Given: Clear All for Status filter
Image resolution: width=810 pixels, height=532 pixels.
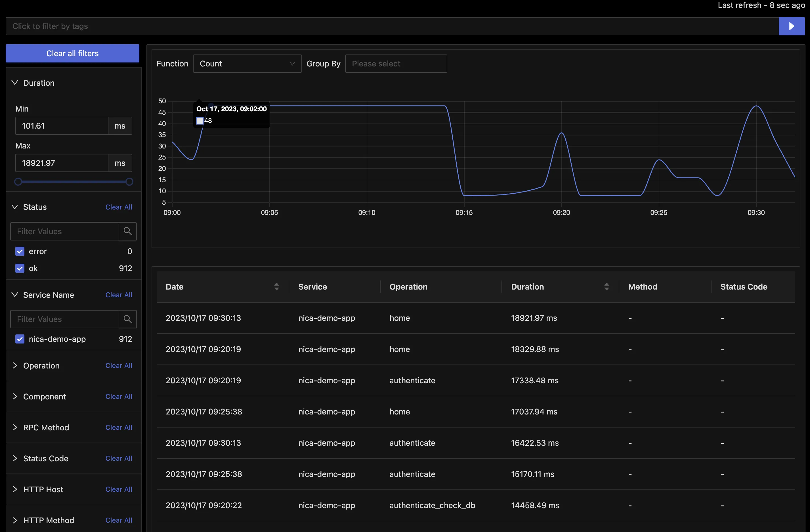Looking at the screenshot, I should [118, 207].
